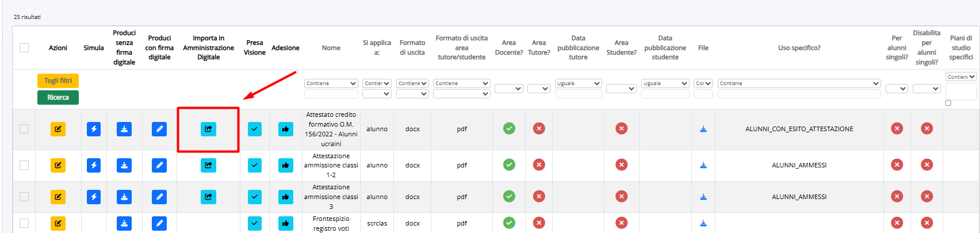980x233 pixels.
Task: Click the yellow edit icon in first row
Action: tap(58, 129)
